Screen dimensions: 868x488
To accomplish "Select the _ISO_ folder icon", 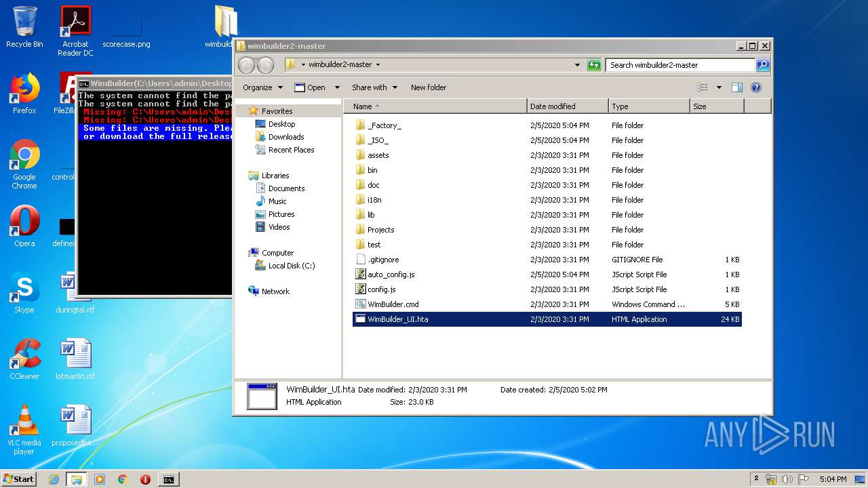I will pos(361,140).
